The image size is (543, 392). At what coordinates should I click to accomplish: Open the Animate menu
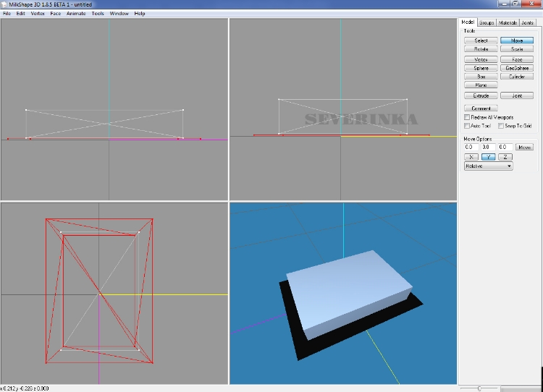pos(75,14)
